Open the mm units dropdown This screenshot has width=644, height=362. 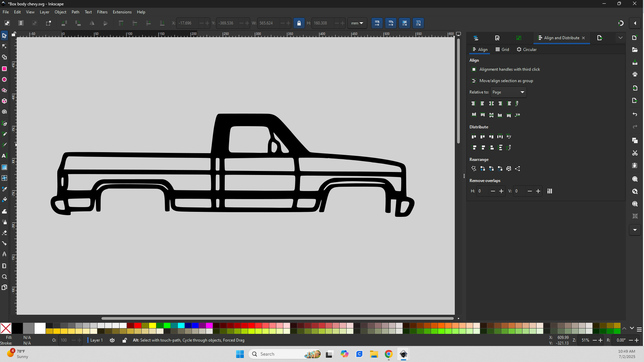tap(357, 23)
